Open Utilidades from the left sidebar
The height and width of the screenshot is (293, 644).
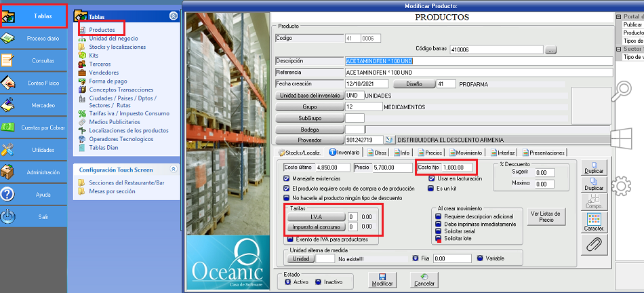(34, 149)
